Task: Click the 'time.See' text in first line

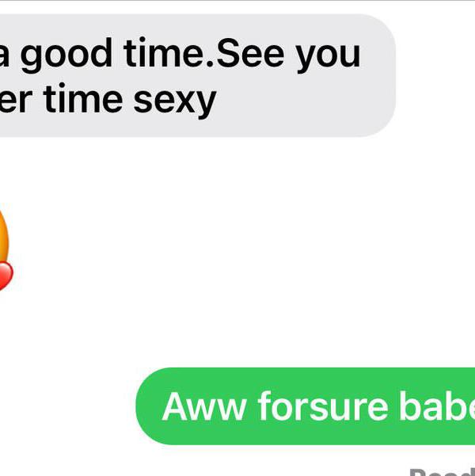Action: pos(204,53)
